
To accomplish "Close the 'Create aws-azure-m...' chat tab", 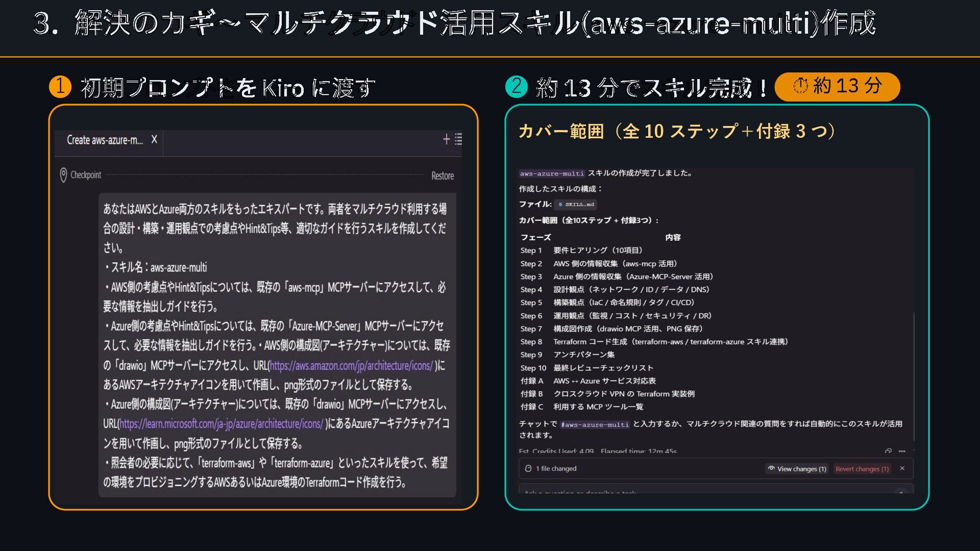I will [154, 139].
